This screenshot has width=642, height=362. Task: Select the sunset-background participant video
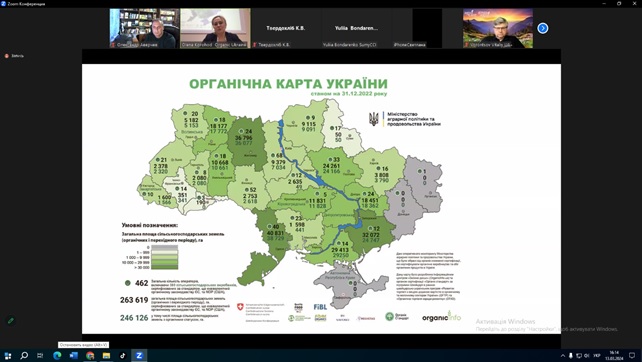tap(498, 28)
